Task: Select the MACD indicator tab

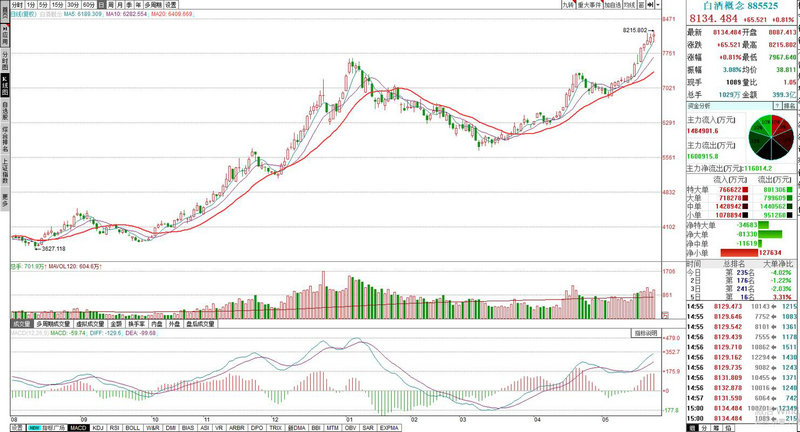Action: (x=76, y=427)
